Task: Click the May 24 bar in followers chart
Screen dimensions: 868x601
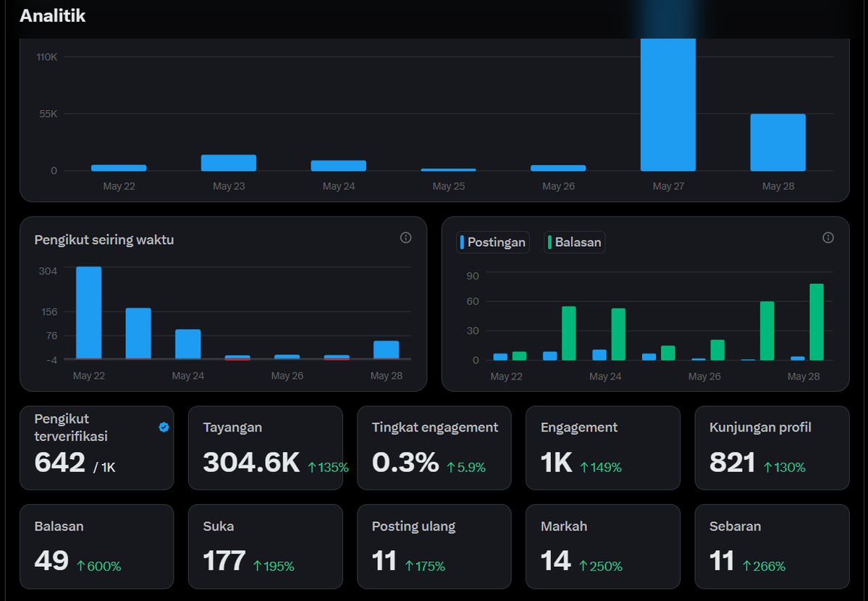Action: [188, 345]
